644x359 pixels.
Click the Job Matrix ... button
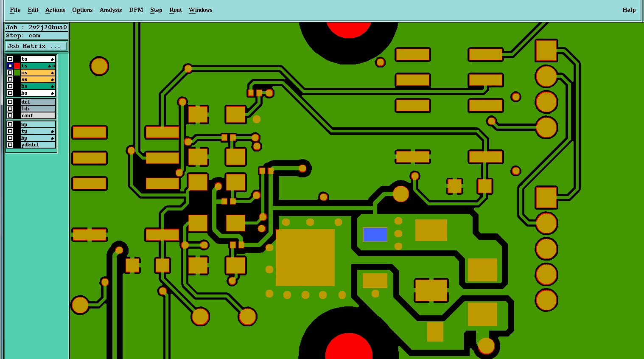(36, 46)
